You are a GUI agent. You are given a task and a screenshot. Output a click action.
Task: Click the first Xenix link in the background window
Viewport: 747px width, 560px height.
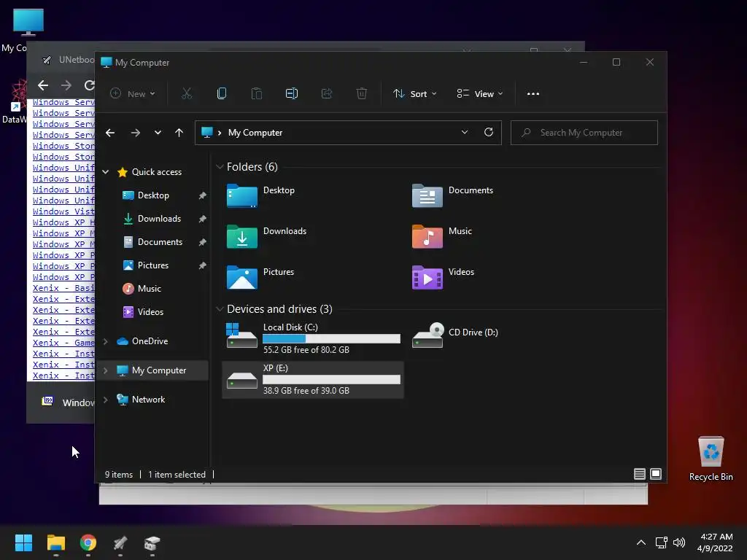click(x=63, y=288)
